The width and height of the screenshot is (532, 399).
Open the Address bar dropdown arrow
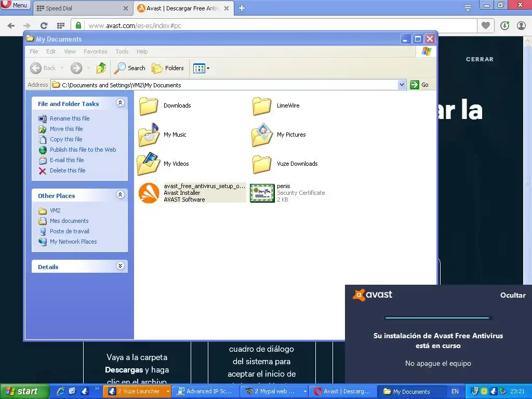click(402, 85)
